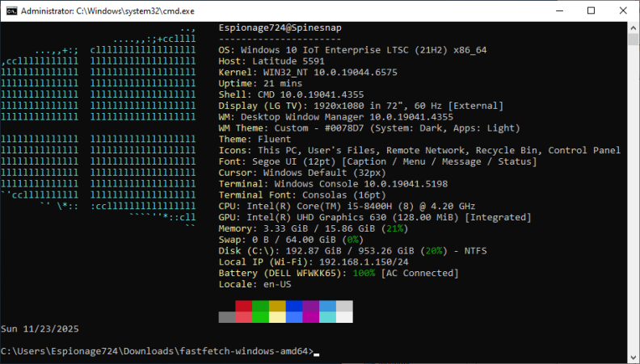Click the Espionage724@Spinesnap header text
Viewport: 640px width, 364px height.
pos(280,27)
